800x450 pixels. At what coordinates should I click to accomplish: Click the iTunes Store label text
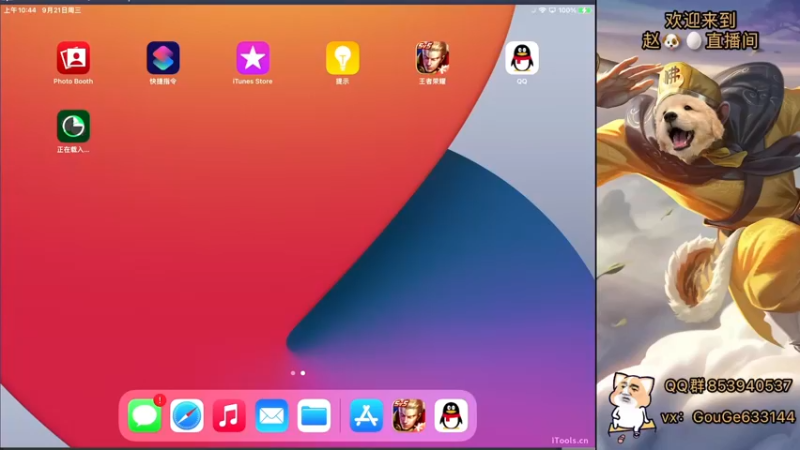[x=253, y=81]
